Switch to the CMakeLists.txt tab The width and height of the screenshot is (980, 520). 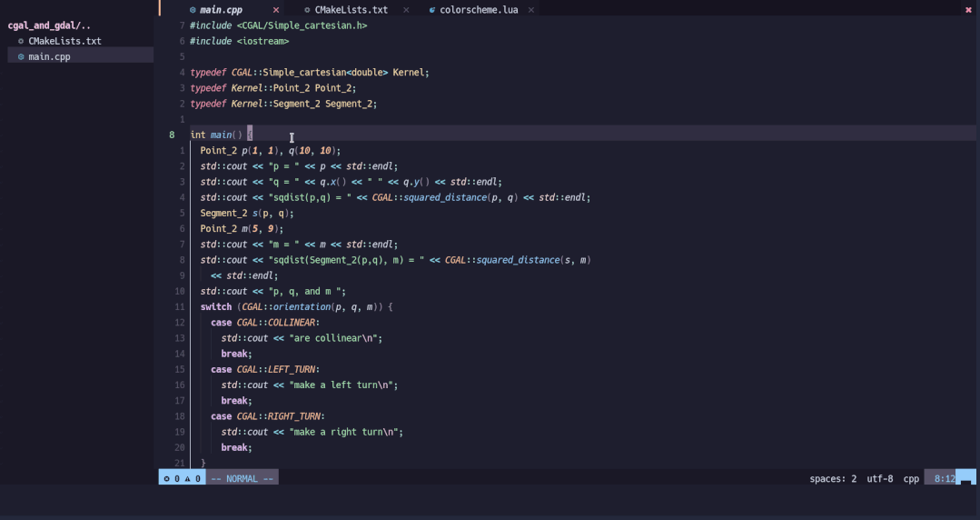tap(351, 10)
